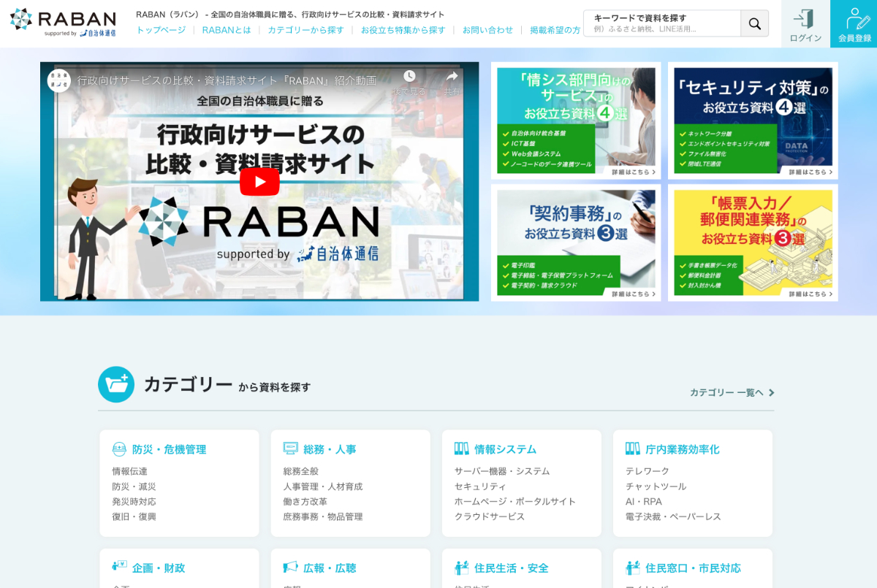The height and width of the screenshot is (588, 877).
Task: Click the search magnifier button
Action: coord(755,23)
